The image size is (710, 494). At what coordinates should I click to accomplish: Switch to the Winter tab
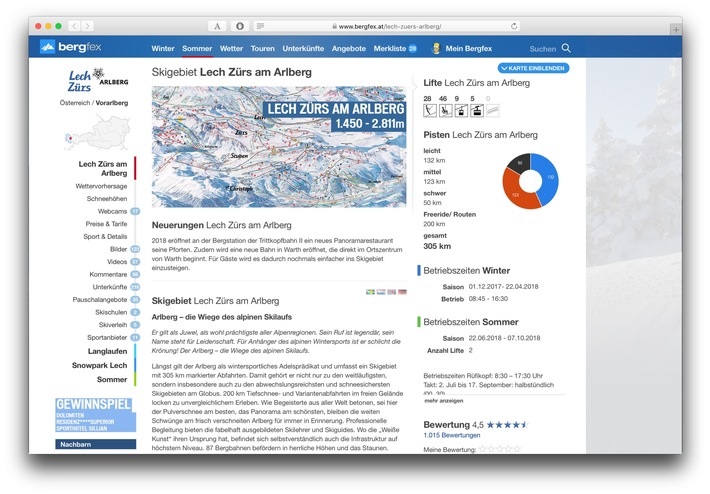coord(163,48)
